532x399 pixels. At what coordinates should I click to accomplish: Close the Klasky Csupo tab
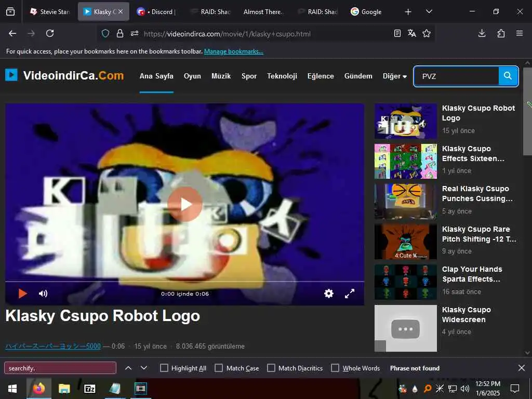tap(121, 11)
